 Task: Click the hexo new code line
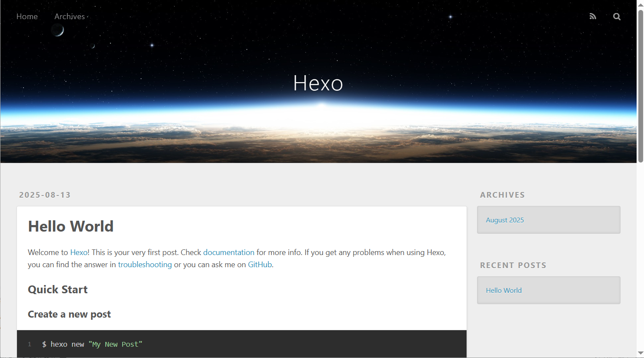pos(92,344)
